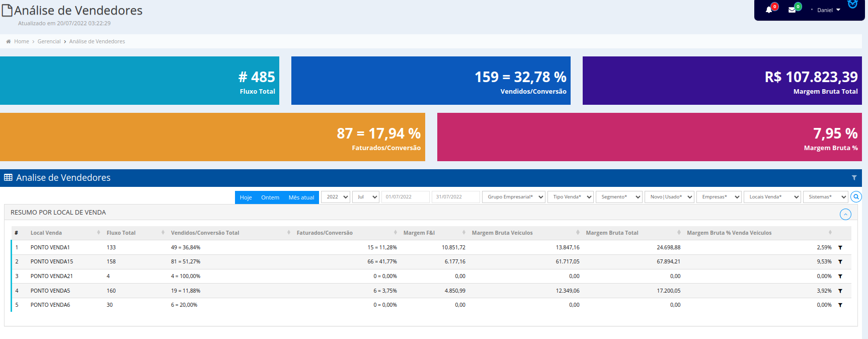Image resolution: width=868 pixels, height=339 pixels.
Task: Filter row PONTO VENDA1 with funnel icon
Action: point(840,248)
